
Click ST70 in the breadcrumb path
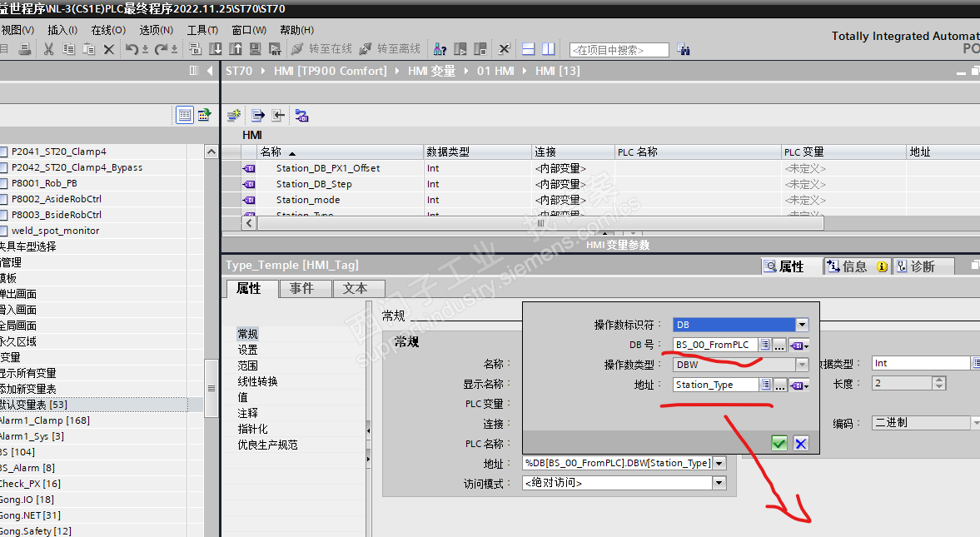coord(239,72)
